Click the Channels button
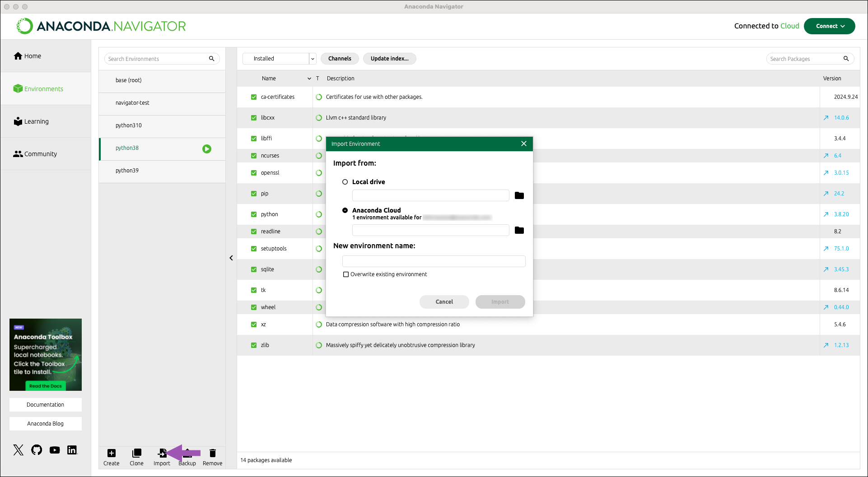This screenshot has height=477, width=868. (x=340, y=59)
